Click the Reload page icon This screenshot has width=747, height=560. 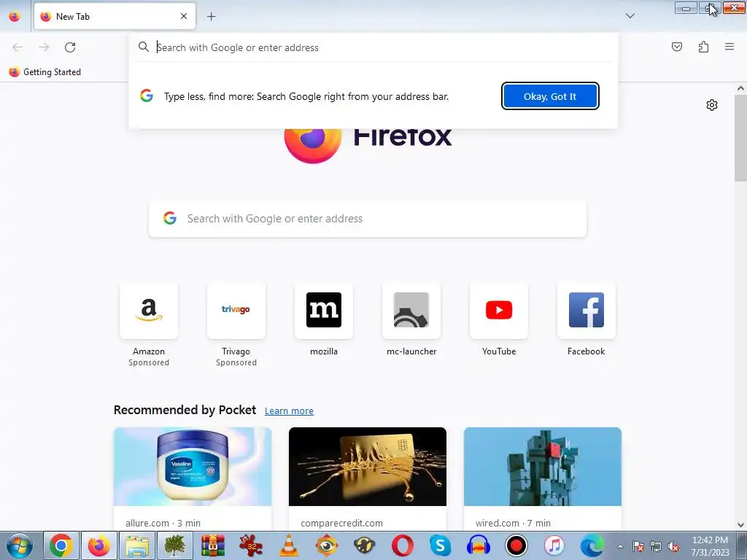(x=70, y=47)
